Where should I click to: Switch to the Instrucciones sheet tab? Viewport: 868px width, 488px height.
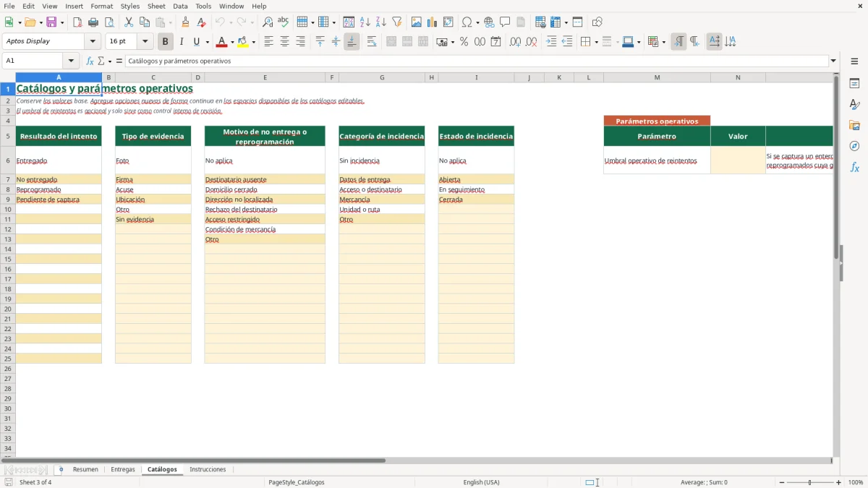(208, 470)
